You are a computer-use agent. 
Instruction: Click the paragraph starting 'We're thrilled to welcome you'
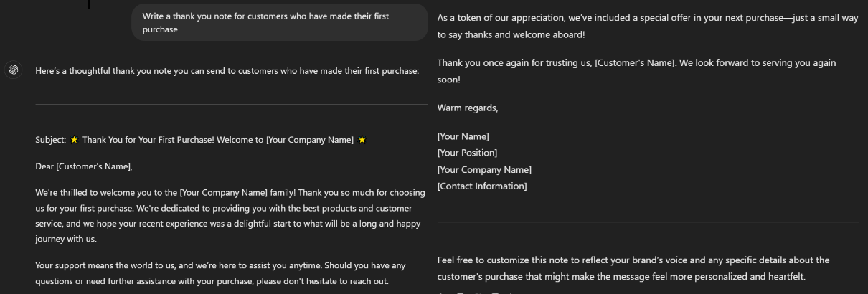[230, 216]
